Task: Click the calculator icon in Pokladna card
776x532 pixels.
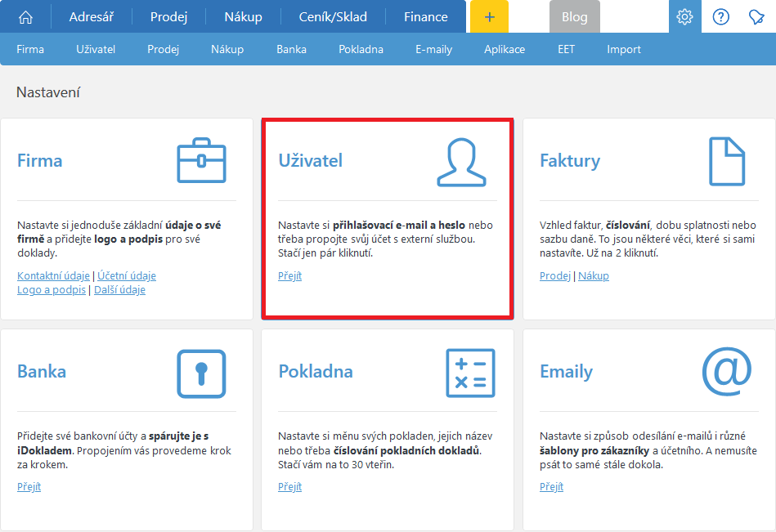Action: coord(470,373)
